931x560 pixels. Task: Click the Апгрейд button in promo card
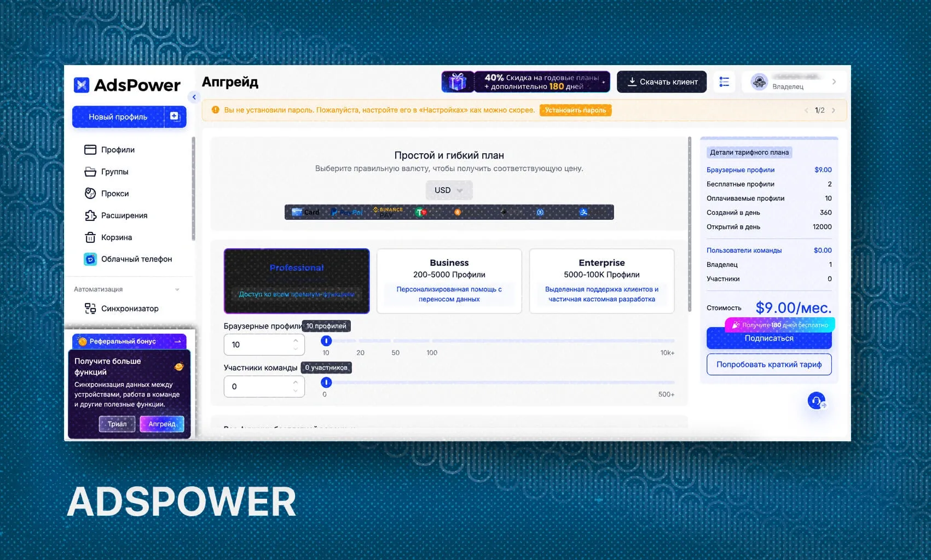tap(162, 424)
